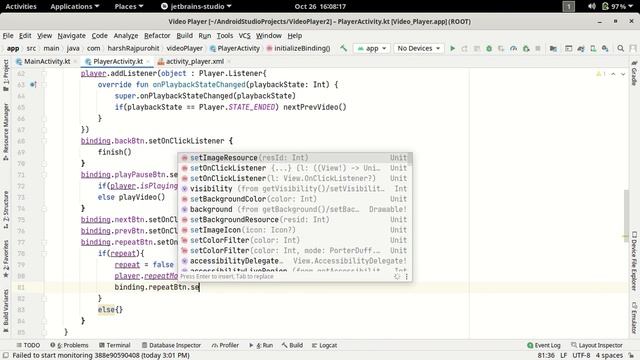640x360 pixels.
Task: Open the VCS menu
Action: [244, 36]
